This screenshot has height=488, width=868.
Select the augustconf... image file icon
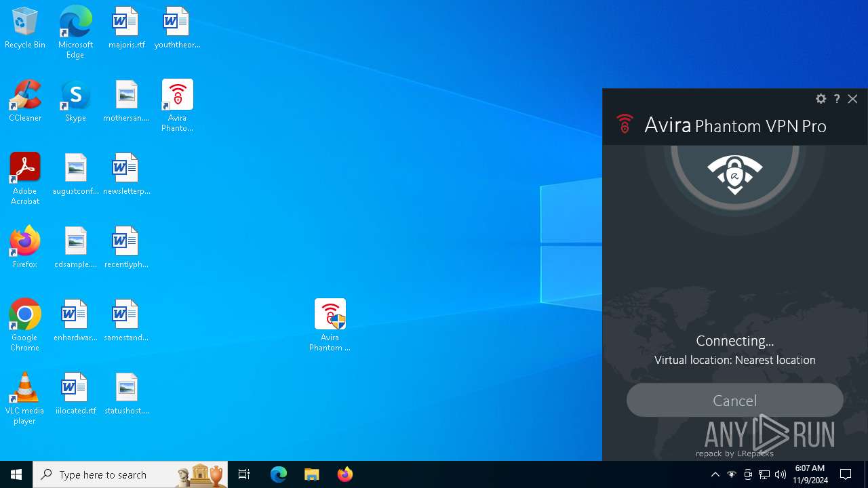coord(75,175)
